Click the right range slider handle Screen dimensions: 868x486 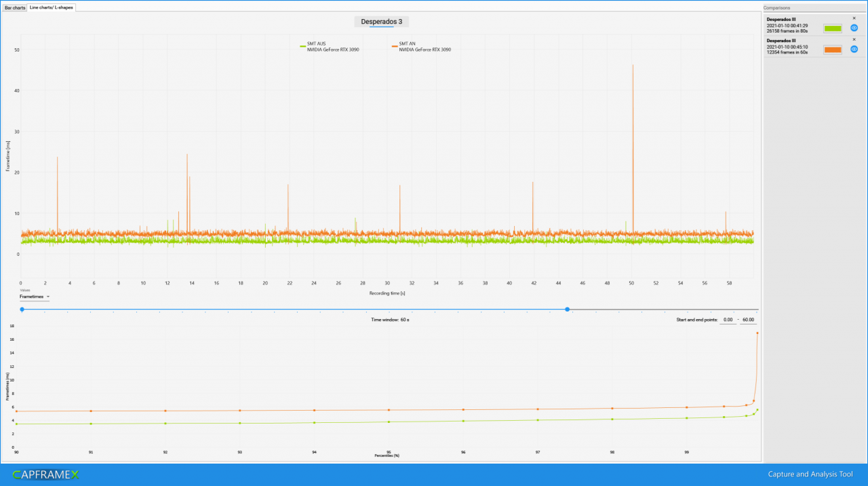point(568,310)
